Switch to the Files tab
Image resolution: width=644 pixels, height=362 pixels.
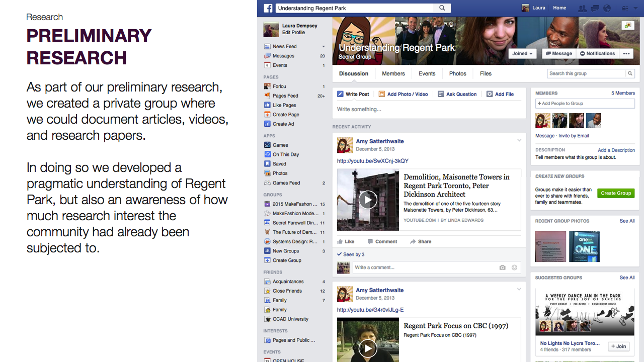click(x=486, y=73)
